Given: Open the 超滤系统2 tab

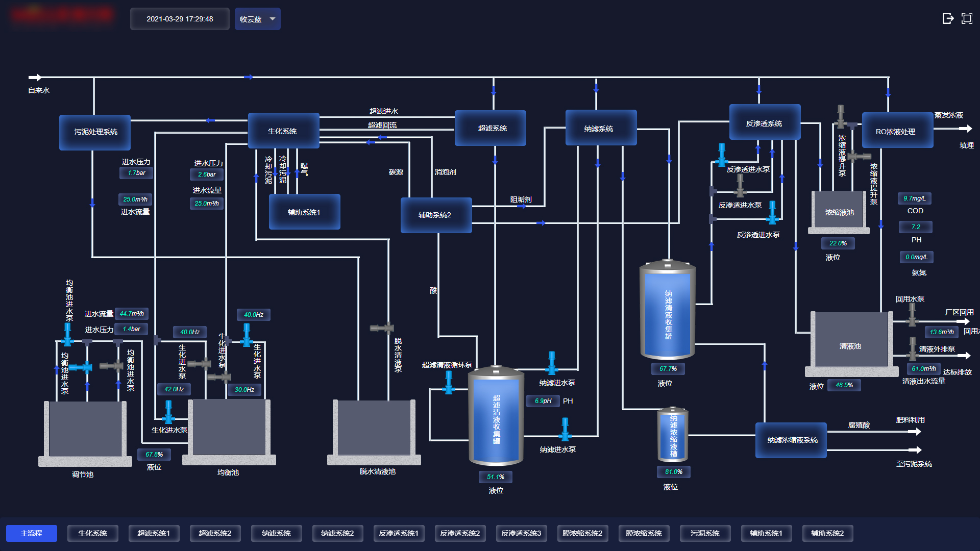Looking at the screenshot, I should click(x=215, y=533).
